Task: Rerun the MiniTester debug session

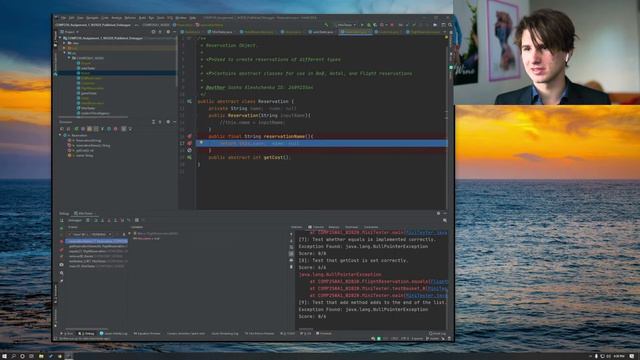Action: point(62,220)
